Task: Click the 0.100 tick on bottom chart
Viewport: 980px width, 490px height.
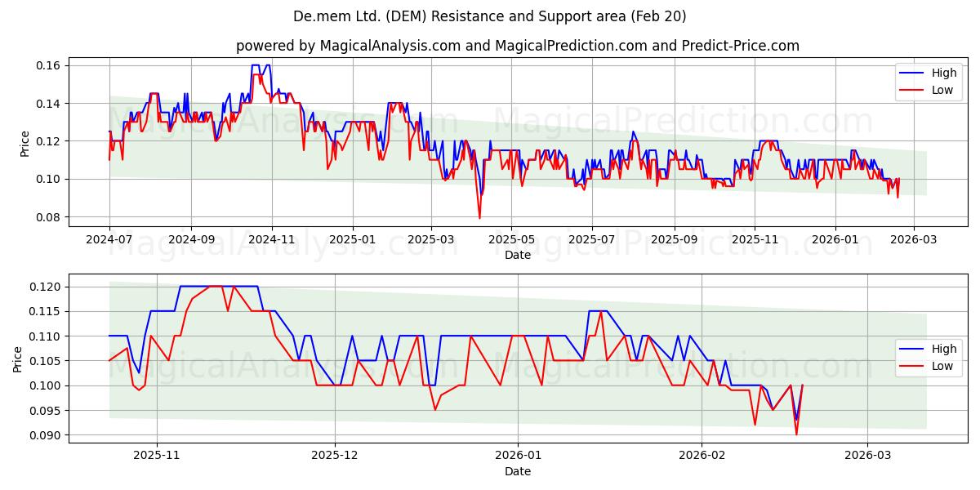Action: (47, 385)
